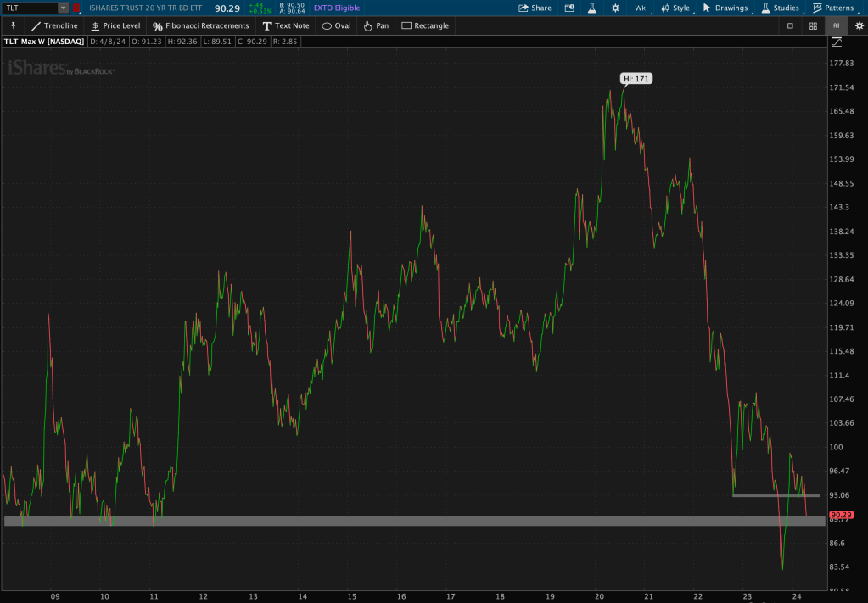Click the Patterns button
The height and width of the screenshot is (603, 868).
(x=832, y=8)
